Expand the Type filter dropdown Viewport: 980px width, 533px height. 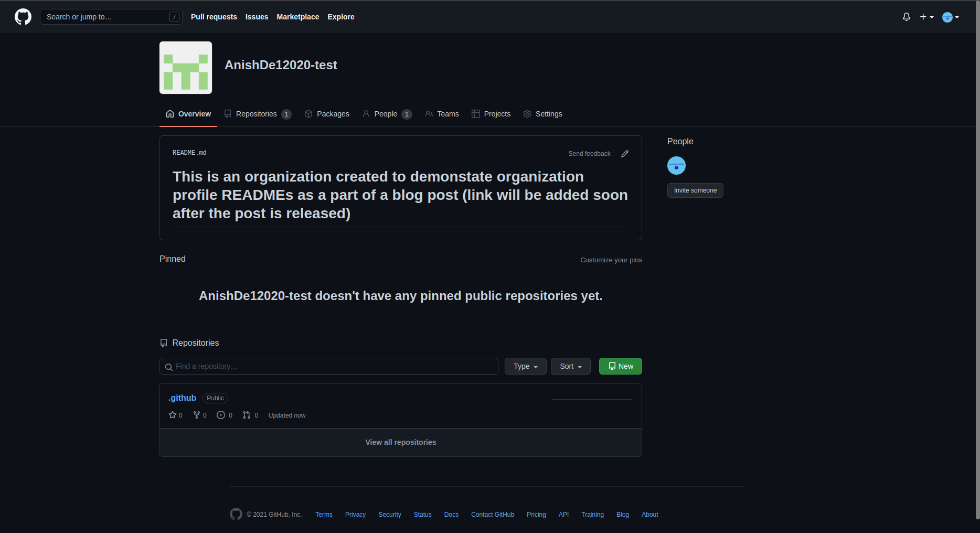click(526, 366)
